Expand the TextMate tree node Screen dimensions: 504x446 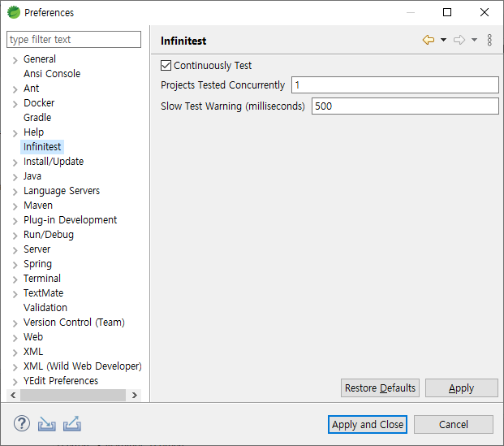point(15,294)
